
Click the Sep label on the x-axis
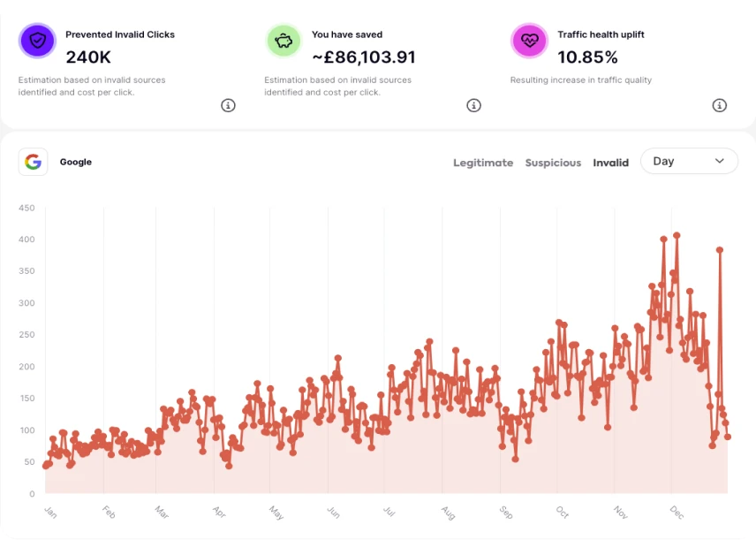[x=506, y=513]
